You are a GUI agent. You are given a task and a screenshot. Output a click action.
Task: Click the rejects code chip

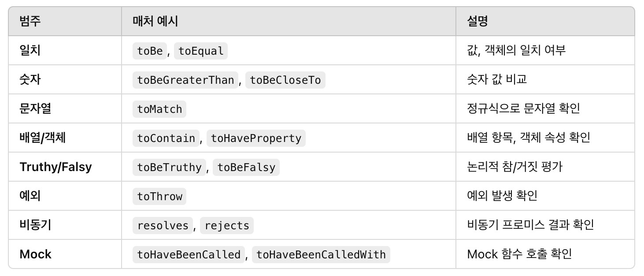click(x=227, y=225)
